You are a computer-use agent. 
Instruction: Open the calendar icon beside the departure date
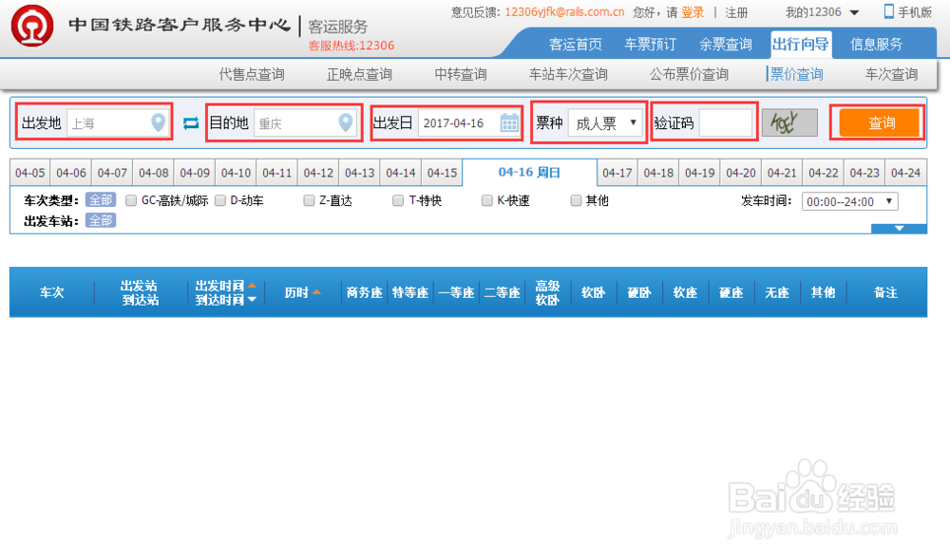tap(511, 121)
